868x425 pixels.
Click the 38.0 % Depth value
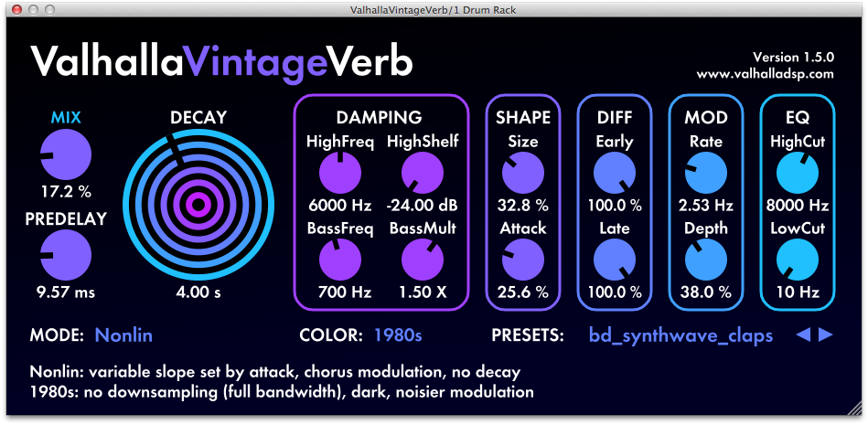706,292
